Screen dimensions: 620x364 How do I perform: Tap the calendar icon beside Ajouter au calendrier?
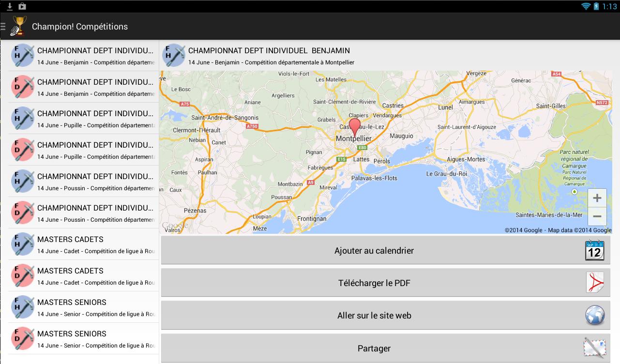(594, 250)
